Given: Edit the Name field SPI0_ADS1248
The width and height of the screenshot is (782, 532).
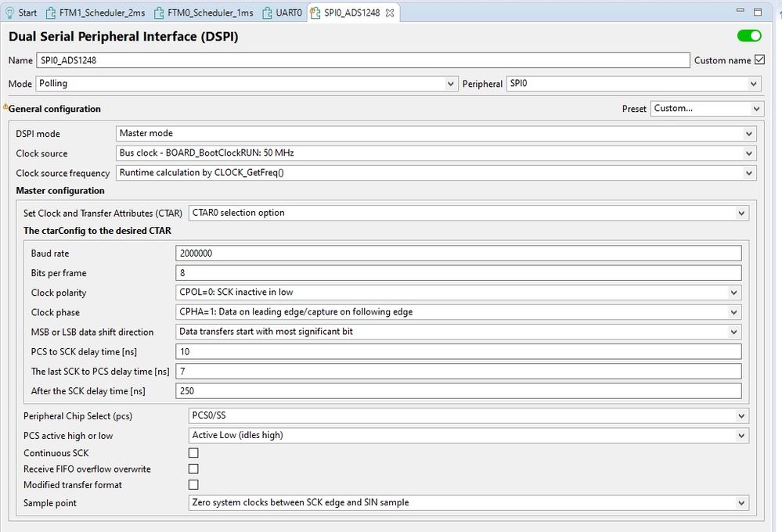Looking at the screenshot, I should click(x=363, y=60).
